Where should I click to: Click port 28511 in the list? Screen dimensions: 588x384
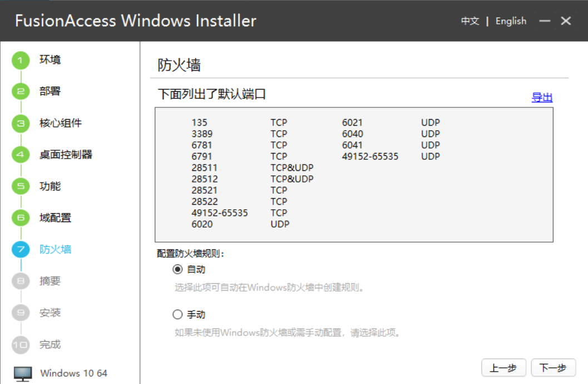tap(204, 168)
